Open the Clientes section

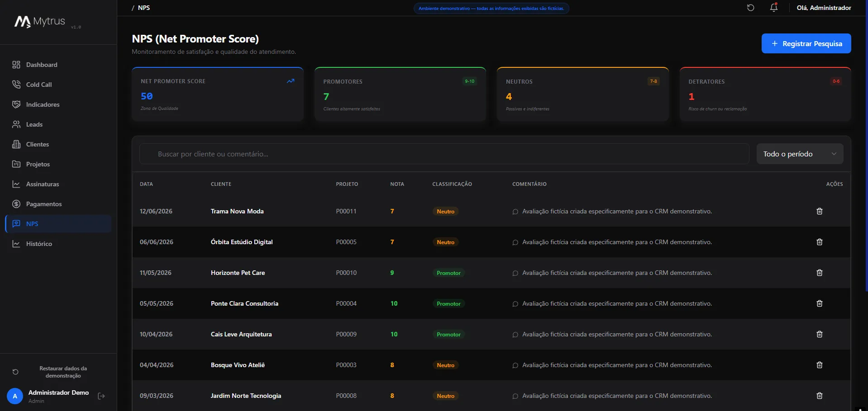[x=58, y=144]
